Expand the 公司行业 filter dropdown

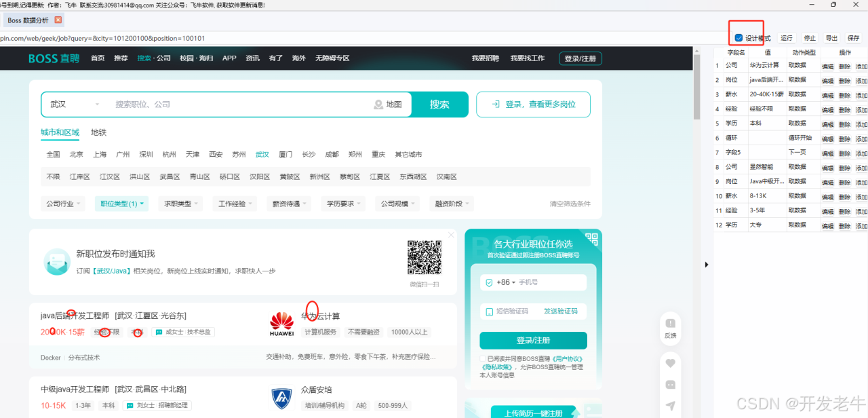click(x=64, y=204)
